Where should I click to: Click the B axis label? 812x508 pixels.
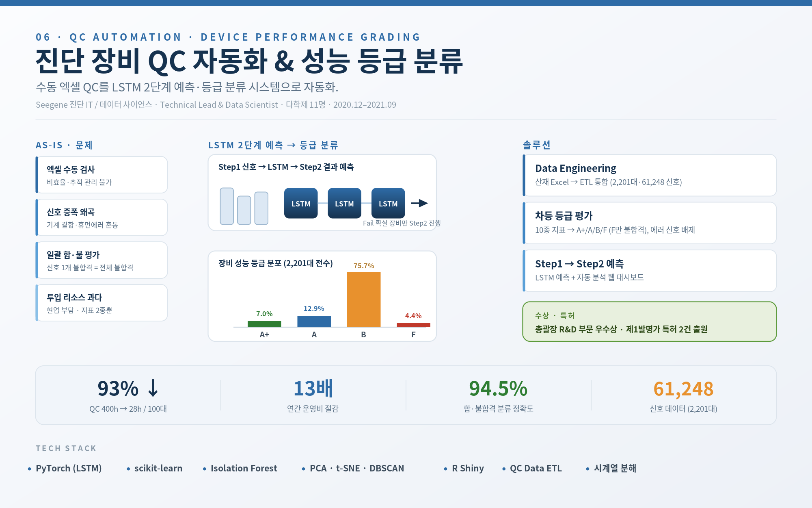364,334
